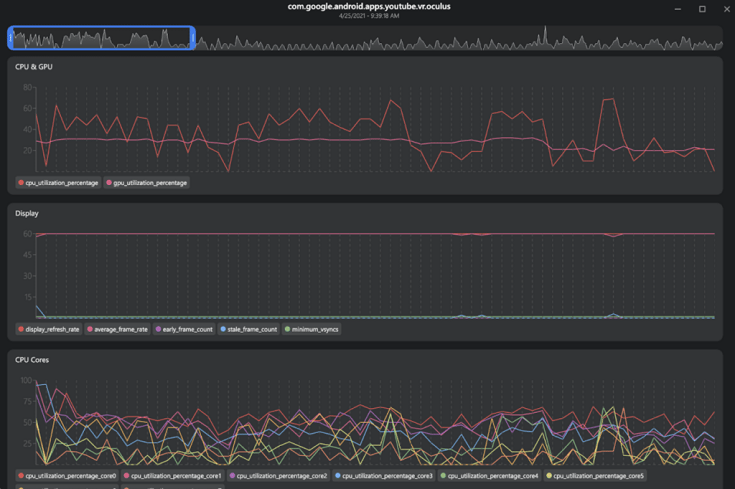Hide the cpu_utilization_percentage_core4 series
The image size is (735, 489).
coord(491,476)
